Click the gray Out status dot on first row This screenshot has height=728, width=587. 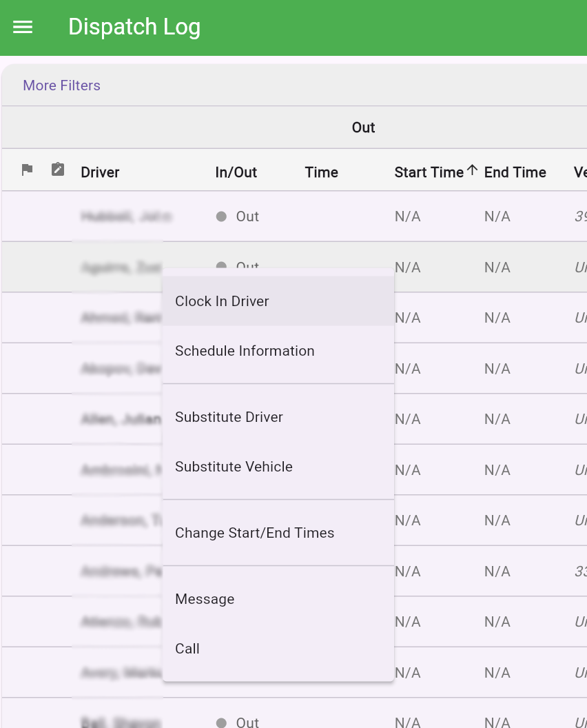tap(220, 216)
